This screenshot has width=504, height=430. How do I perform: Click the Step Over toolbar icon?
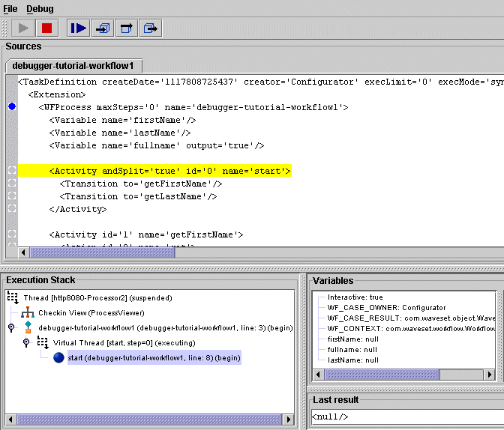[x=127, y=28]
